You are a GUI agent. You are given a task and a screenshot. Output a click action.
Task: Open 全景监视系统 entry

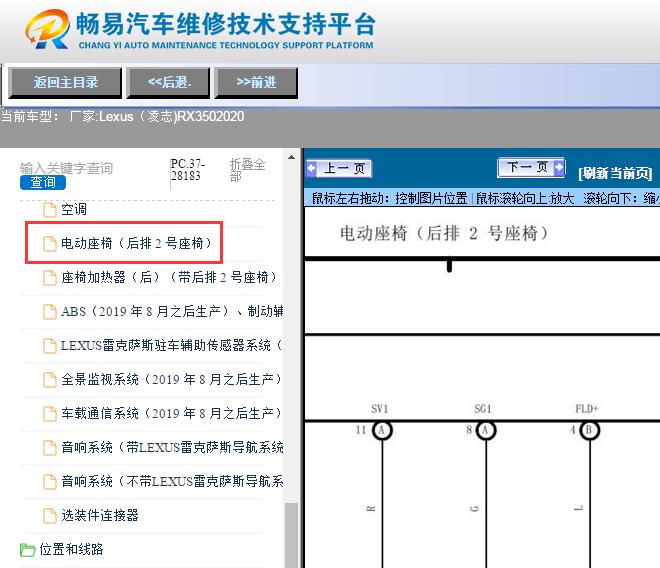[x=172, y=379]
